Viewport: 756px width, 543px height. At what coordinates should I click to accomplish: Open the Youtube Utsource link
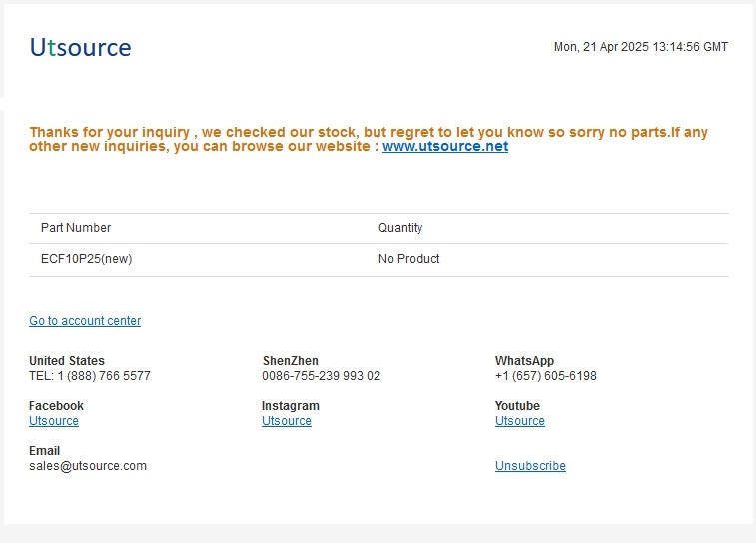pyautogui.click(x=519, y=420)
